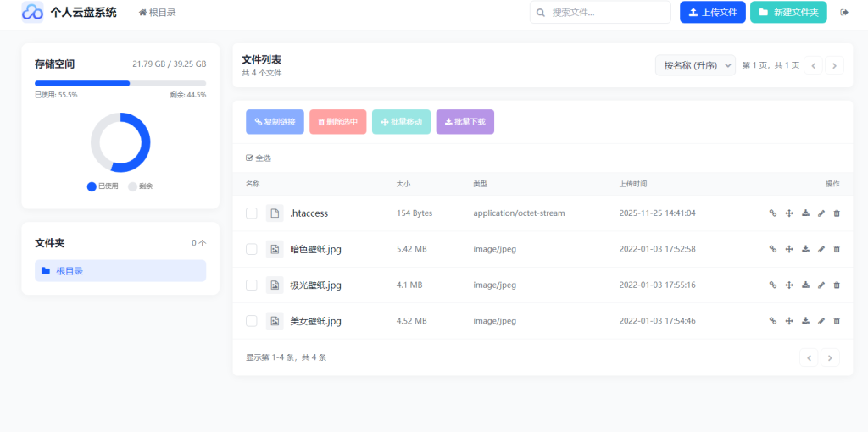Delete 美女壁纸.jpg using trash icon

pos(837,321)
